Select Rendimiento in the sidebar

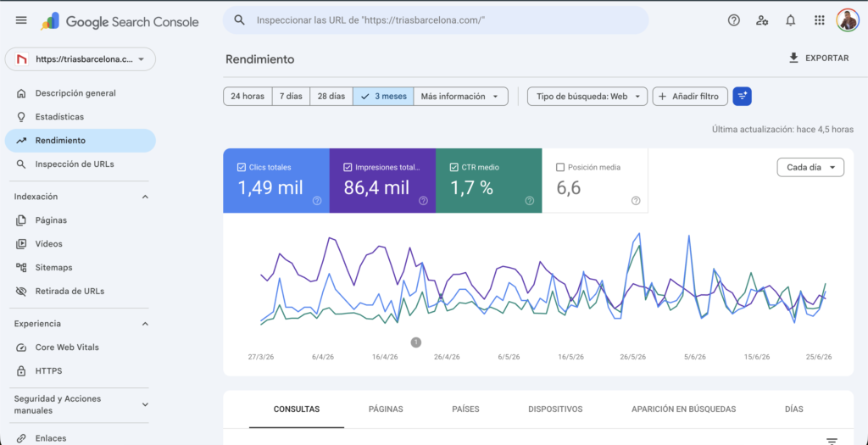pyautogui.click(x=81, y=141)
